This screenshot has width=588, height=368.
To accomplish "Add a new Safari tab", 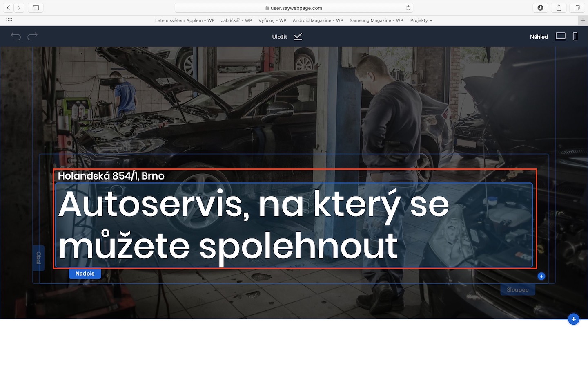I will [x=583, y=20].
